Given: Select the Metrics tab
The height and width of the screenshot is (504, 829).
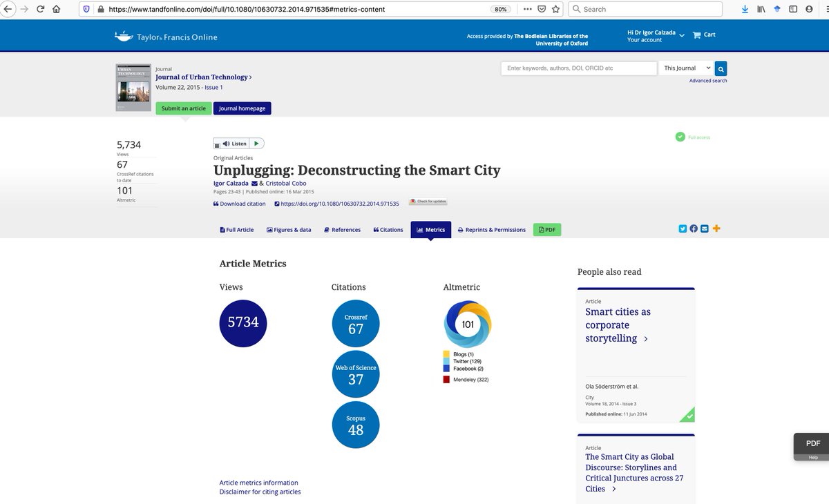Looking at the screenshot, I should [x=430, y=230].
